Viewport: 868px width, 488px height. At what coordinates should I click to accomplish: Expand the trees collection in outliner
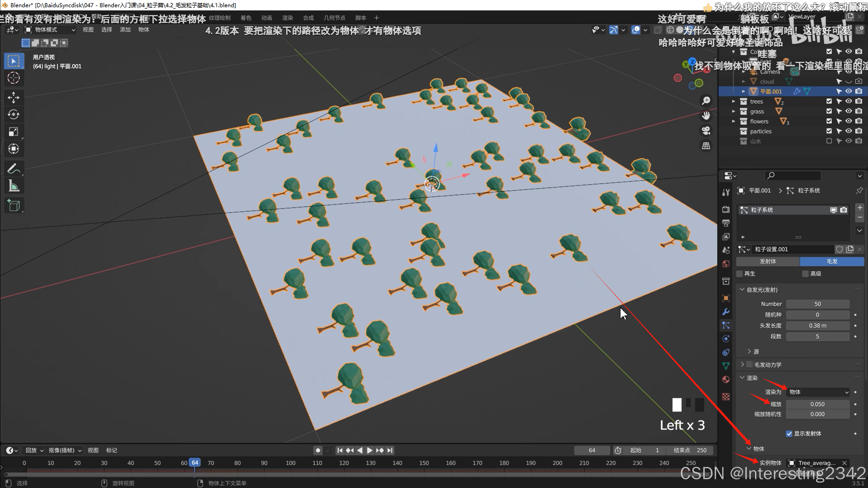pos(733,101)
